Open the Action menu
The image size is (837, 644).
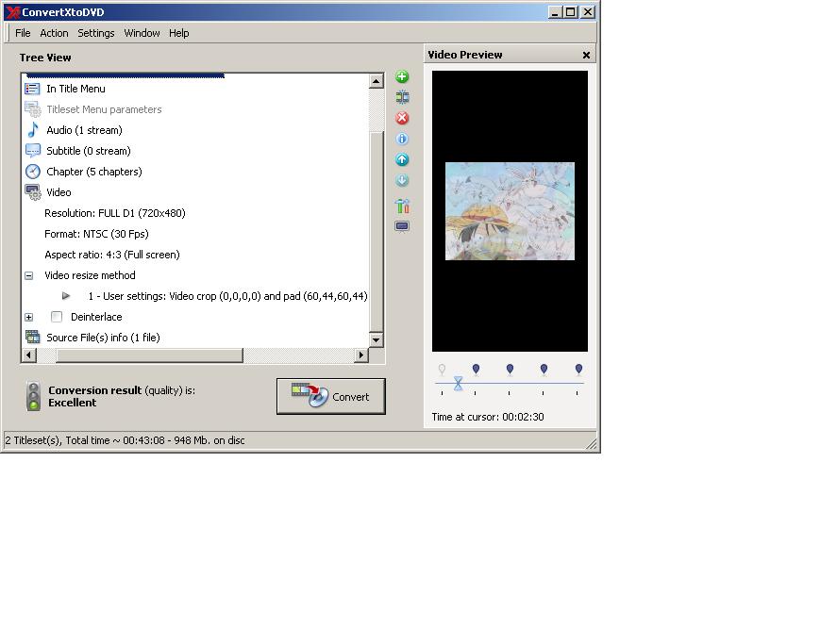[54, 33]
